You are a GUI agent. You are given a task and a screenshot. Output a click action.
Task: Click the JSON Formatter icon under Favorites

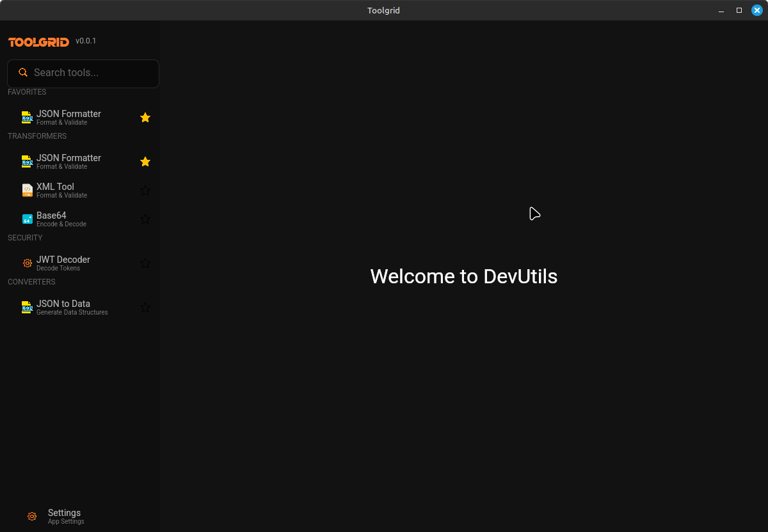(27, 116)
